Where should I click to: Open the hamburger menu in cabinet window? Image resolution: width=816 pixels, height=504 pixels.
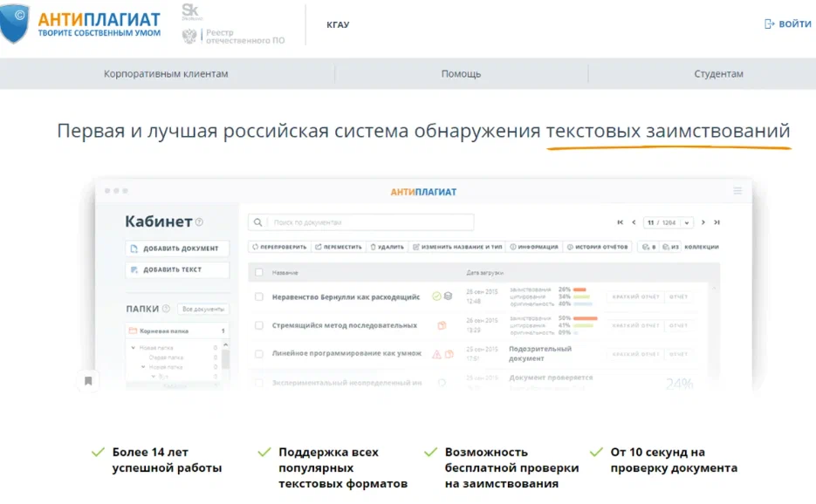point(737,191)
